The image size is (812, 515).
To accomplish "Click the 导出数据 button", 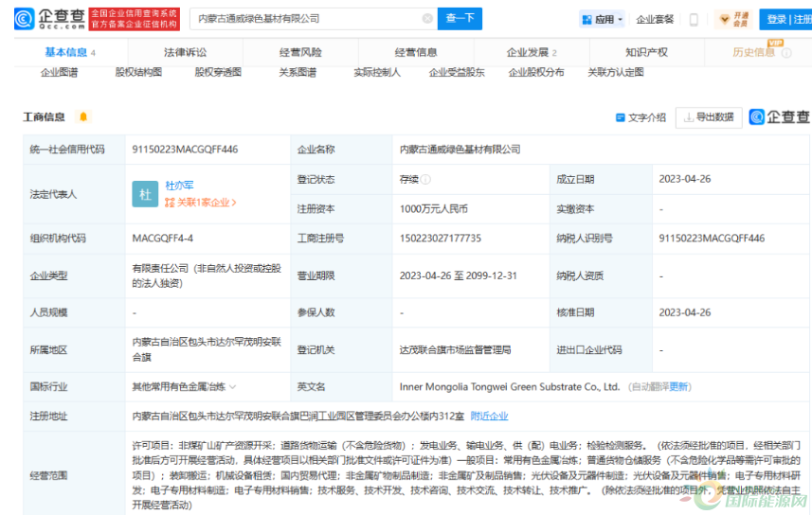I will (x=709, y=117).
